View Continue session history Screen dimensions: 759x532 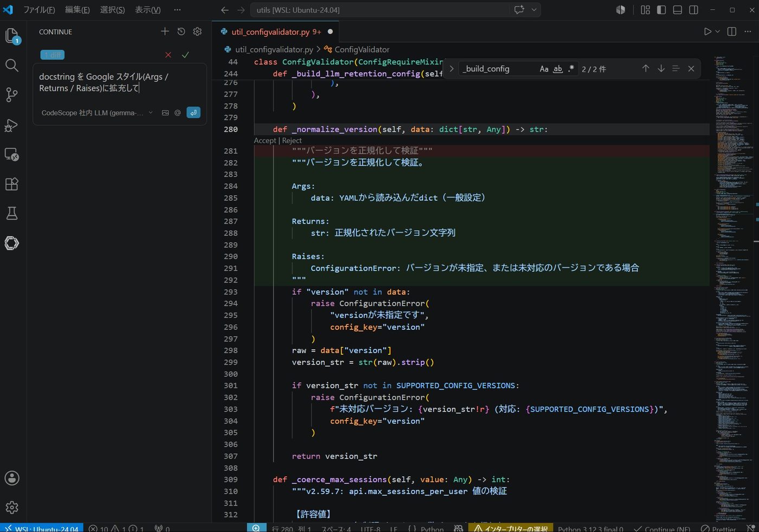[181, 31]
